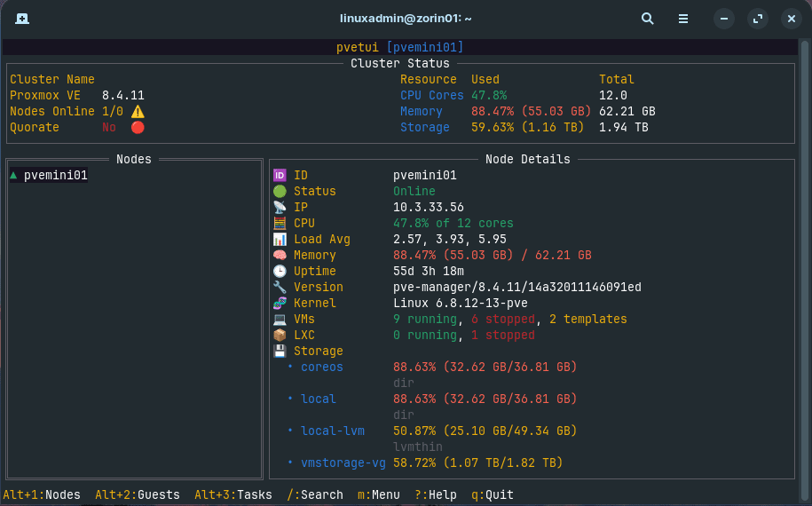Click the floppy disk Storage icon

(280, 352)
